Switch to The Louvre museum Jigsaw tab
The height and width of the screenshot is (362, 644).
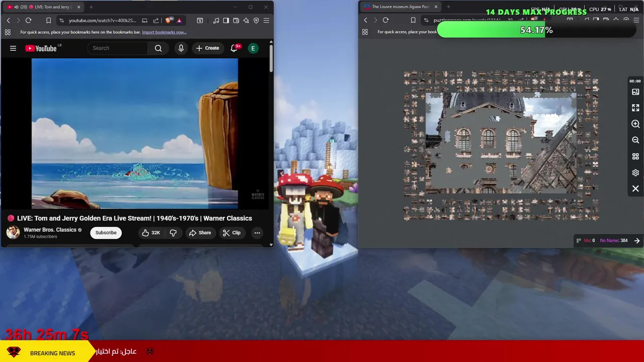coord(401,7)
